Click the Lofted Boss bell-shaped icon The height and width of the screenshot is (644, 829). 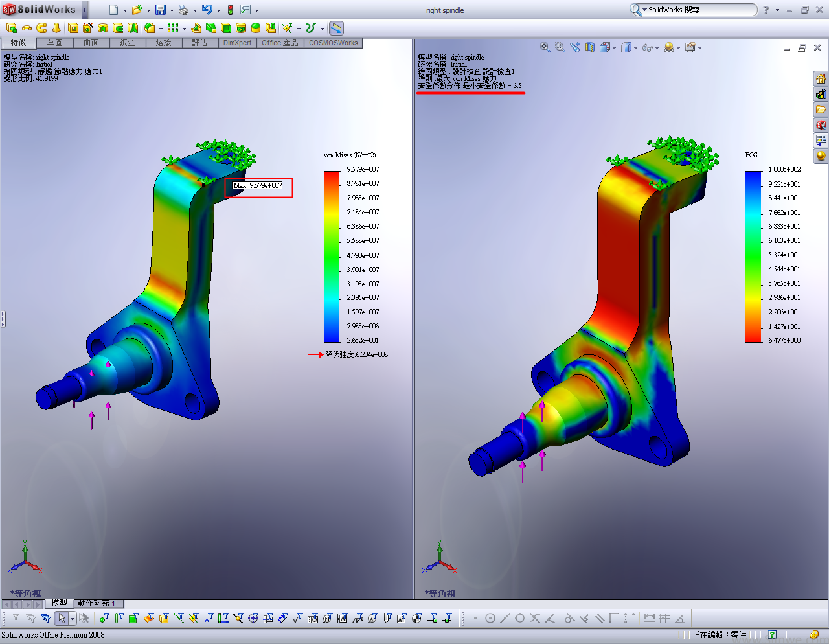[56, 28]
